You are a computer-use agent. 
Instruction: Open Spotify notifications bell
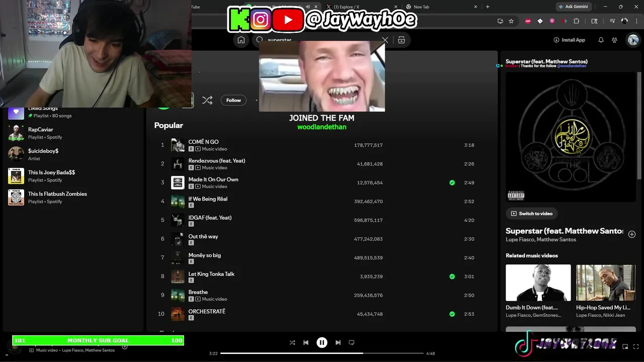601,40
